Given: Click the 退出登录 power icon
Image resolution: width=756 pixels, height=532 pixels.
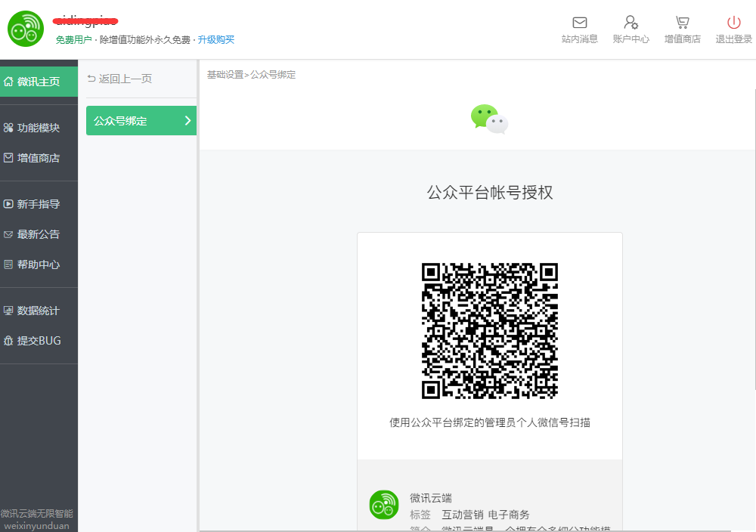Looking at the screenshot, I should pyautogui.click(x=733, y=23).
